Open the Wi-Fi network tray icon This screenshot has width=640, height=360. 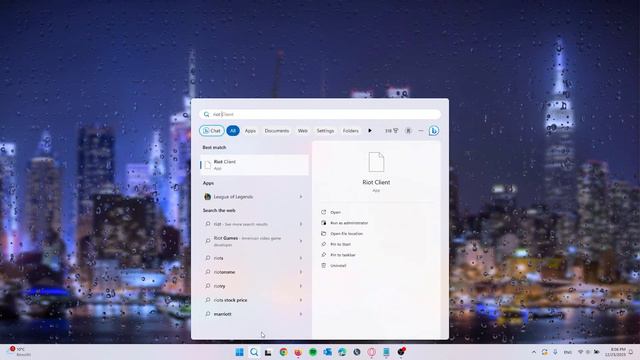coord(580,352)
